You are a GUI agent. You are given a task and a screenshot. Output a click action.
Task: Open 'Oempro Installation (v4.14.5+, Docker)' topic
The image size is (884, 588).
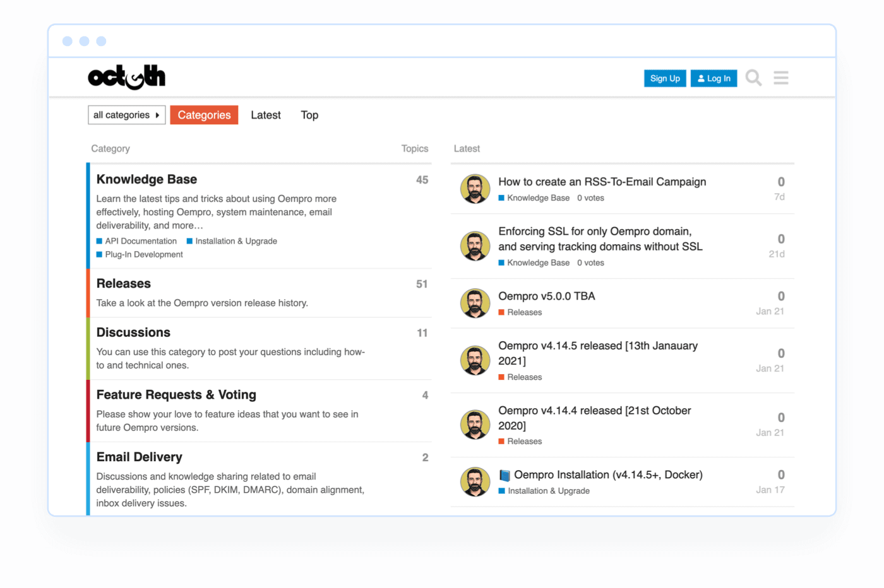coord(600,474)
